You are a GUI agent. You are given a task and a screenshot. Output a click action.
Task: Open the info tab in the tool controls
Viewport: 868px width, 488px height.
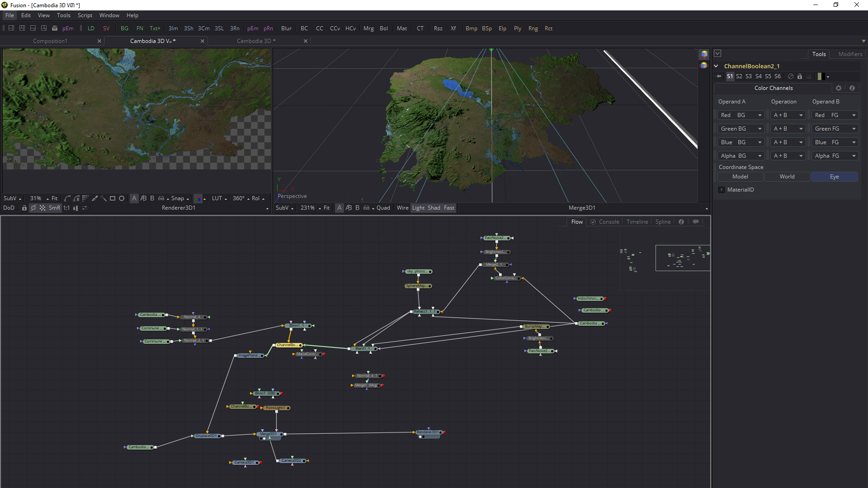[852, 88]
